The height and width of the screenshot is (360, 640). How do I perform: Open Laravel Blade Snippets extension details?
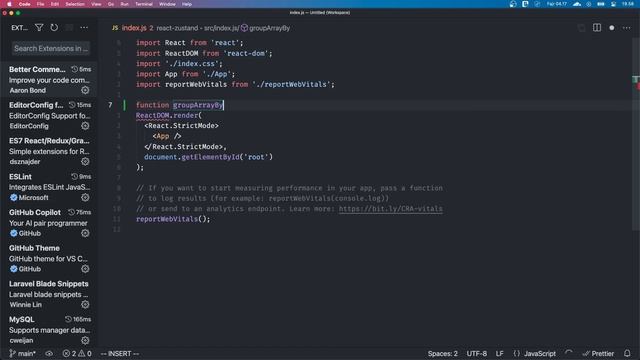(49, 294)
